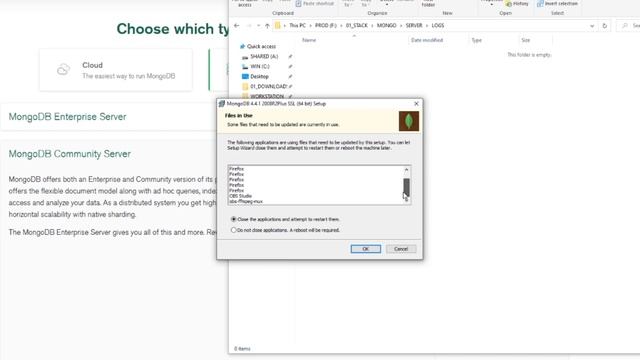Sort files by Size column
640x360 pixels.
(526, 40)
